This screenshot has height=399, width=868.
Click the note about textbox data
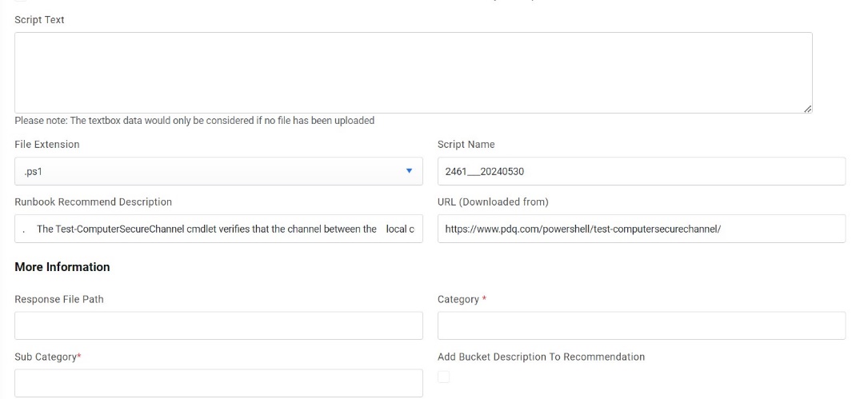194,121
